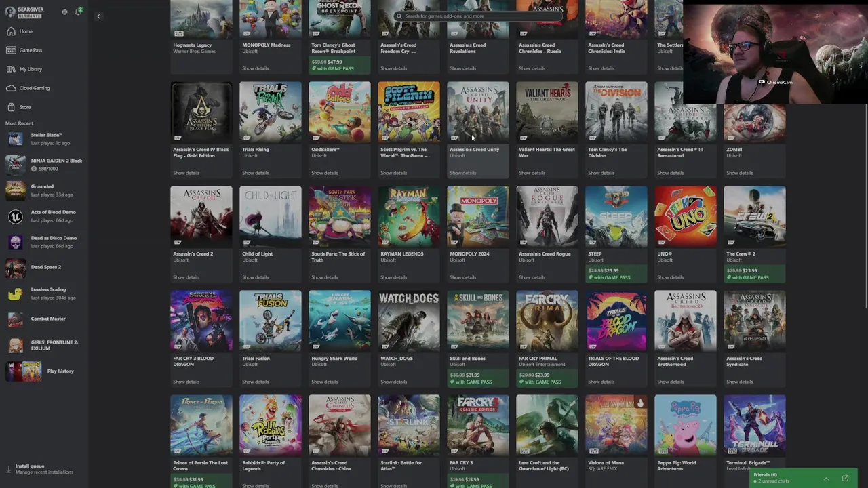The image size is (868, 488).
Task: Show details for Hogwarts Legacy
Action: point(186,68)
